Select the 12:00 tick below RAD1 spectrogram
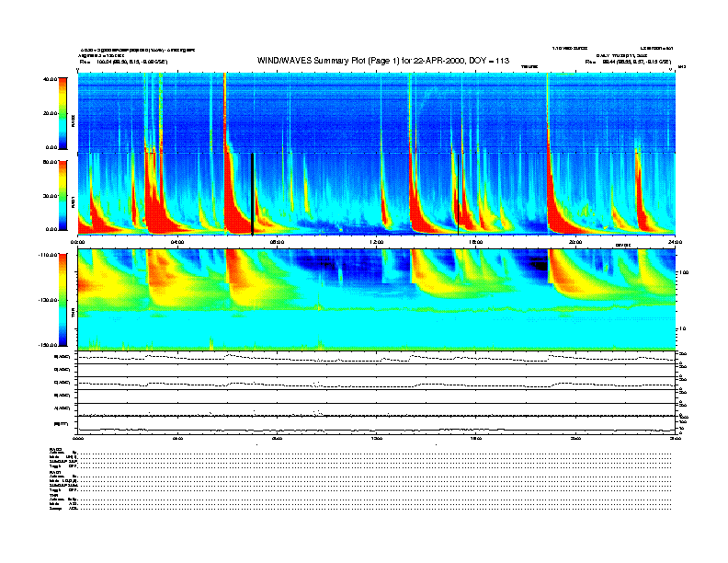728x563 pixels. tap(377, 242)
